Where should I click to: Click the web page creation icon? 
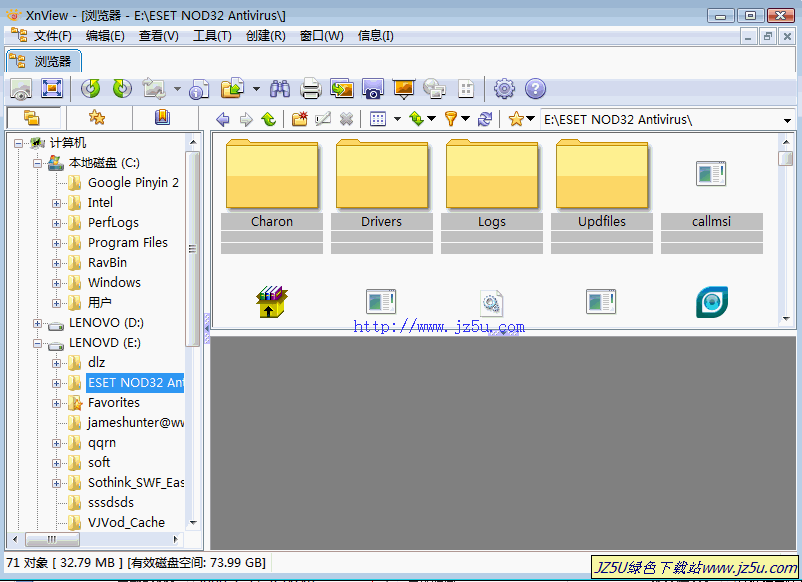click(435, 89)
